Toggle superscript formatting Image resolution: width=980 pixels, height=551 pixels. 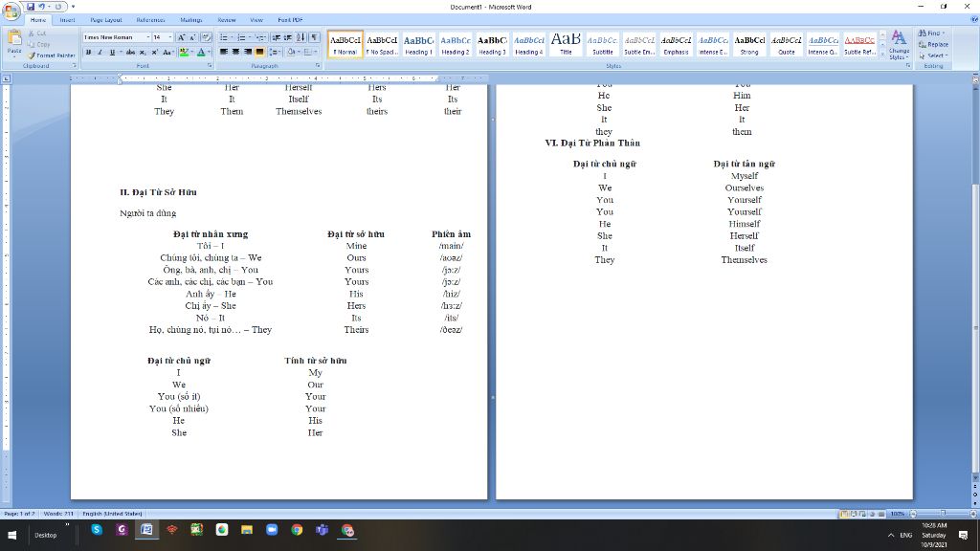pos(154,52)
